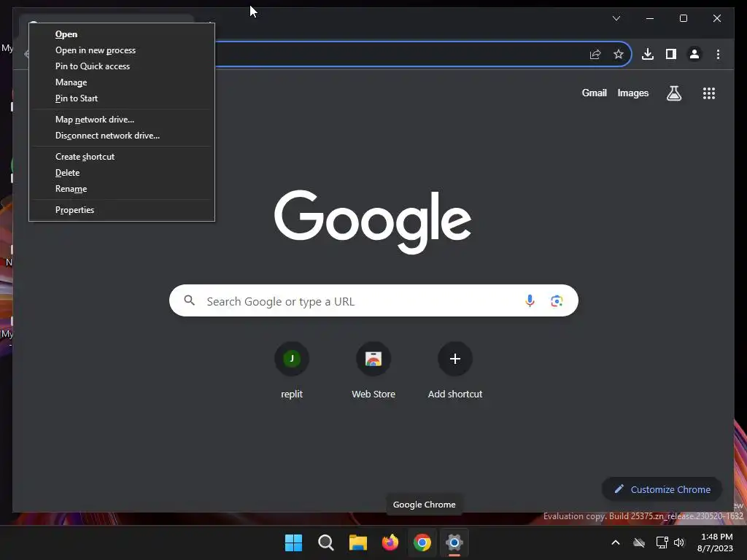Click the share page icon in address bar
This screenshot has width=747, height=560.
click(x=595, y=54)
